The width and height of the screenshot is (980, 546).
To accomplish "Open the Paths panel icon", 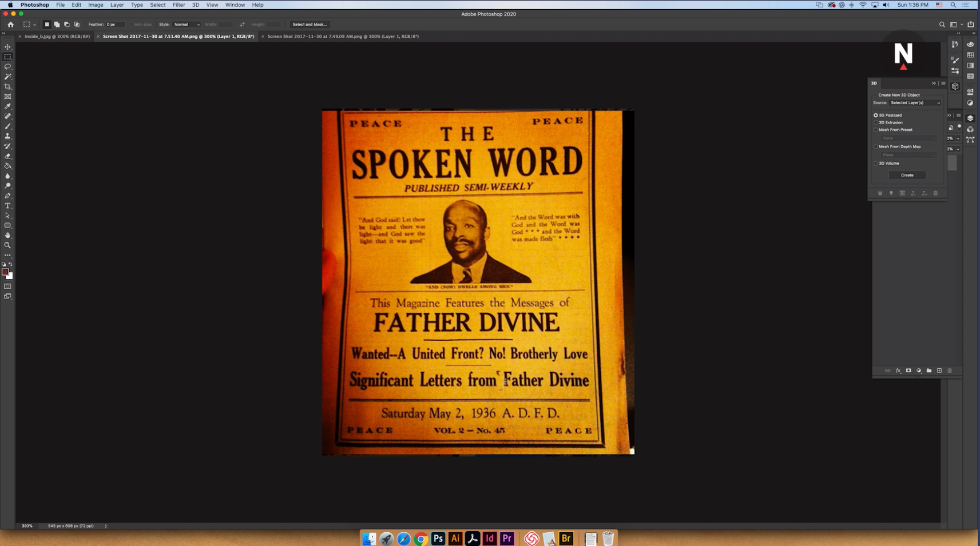I will tap(970, 140).
